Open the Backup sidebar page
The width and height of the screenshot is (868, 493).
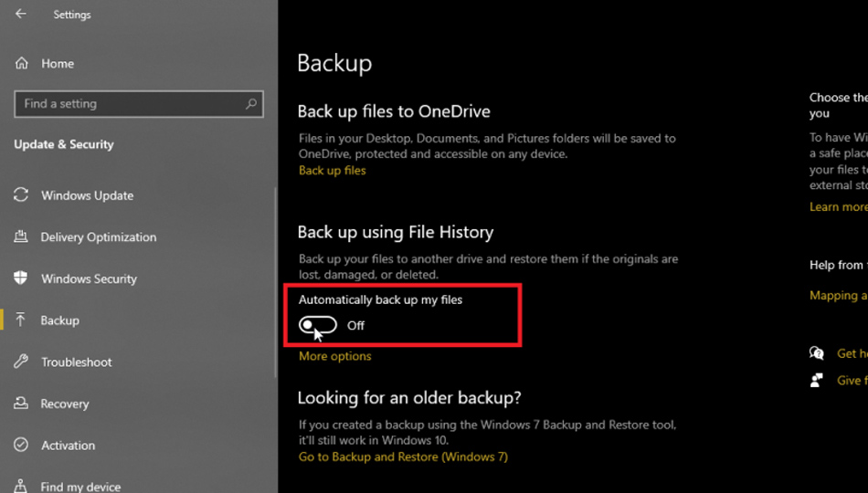(60, 320)
